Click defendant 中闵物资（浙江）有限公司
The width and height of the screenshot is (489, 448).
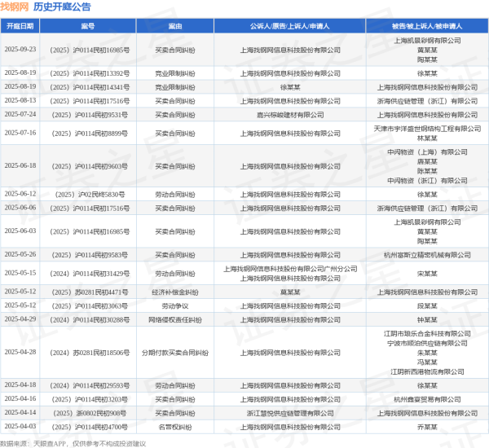(427, 181)
